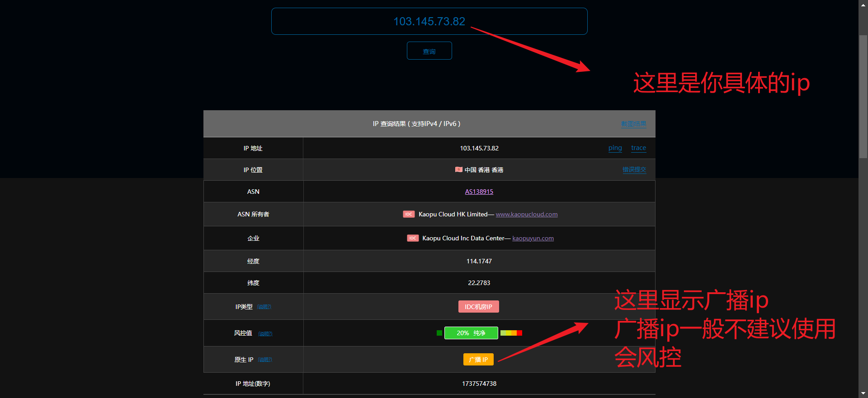
Task: Click the IP 位置 row label
Action: coord(253,170)
